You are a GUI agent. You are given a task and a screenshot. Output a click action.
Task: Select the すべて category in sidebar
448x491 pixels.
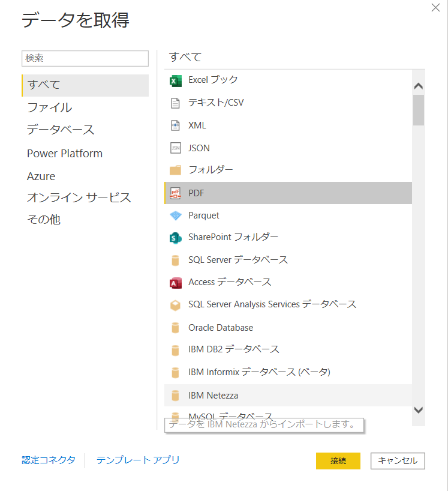point(85,85)
